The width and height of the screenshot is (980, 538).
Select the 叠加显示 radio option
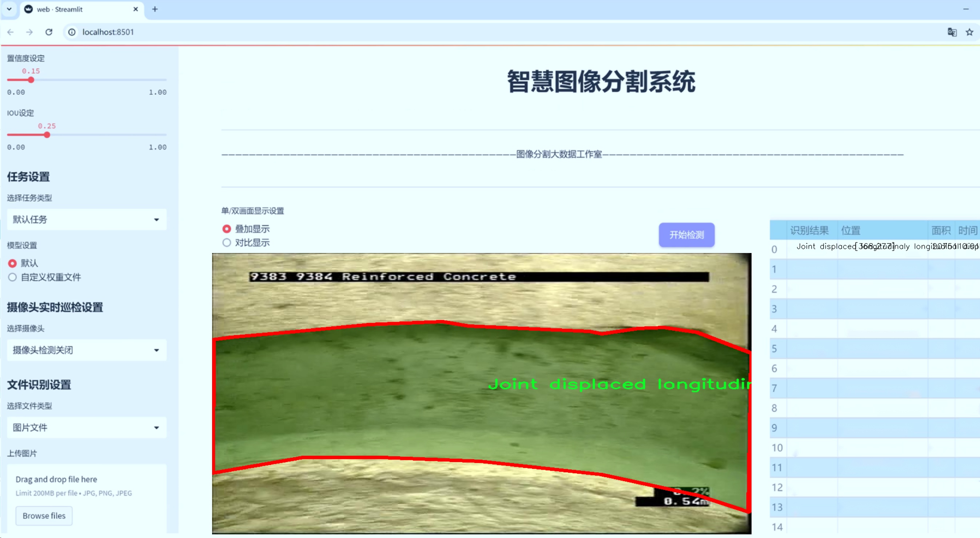tap(227, 229)
